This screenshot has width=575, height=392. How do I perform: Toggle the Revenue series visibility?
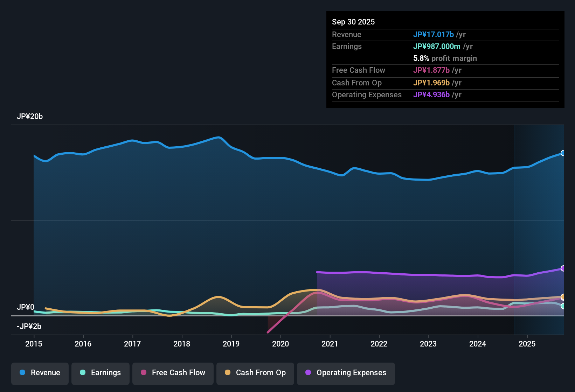pyautogui.click(x=40, y=373)
